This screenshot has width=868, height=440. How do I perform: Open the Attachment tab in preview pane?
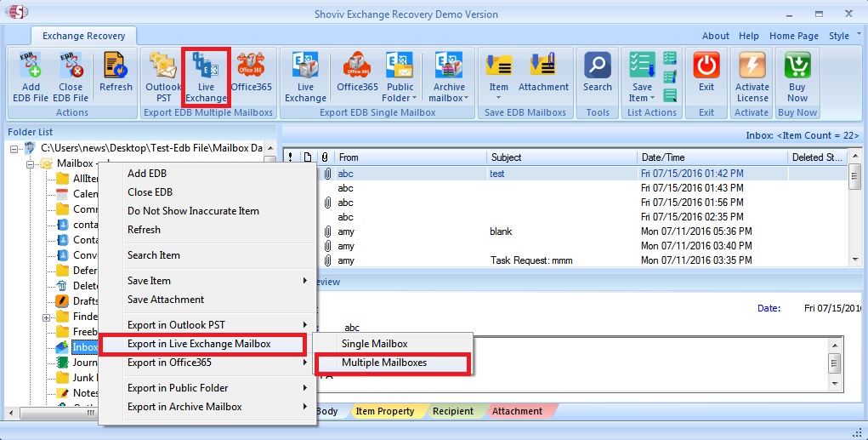pos(517,411)
